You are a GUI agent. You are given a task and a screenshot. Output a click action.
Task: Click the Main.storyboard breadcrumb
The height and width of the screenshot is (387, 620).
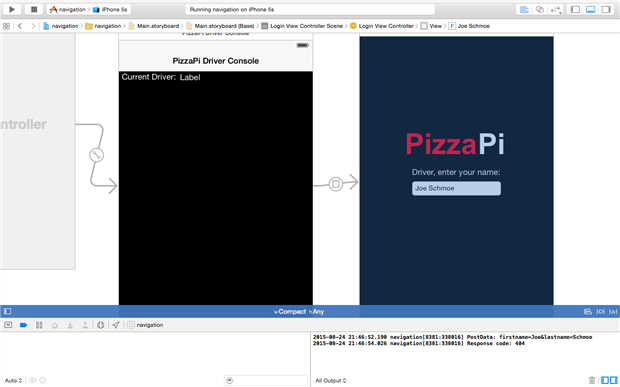click(x=153, y=26)
